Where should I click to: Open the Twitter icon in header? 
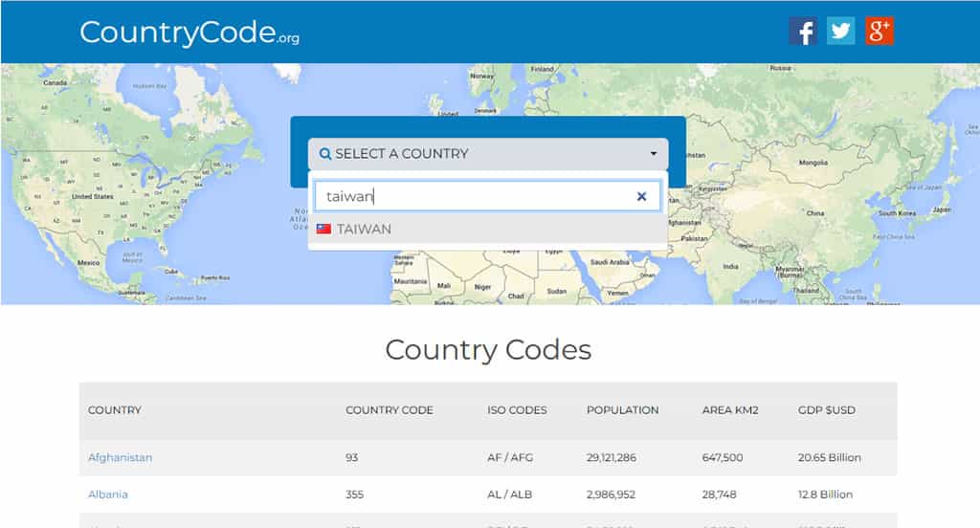tap(840, 31)
